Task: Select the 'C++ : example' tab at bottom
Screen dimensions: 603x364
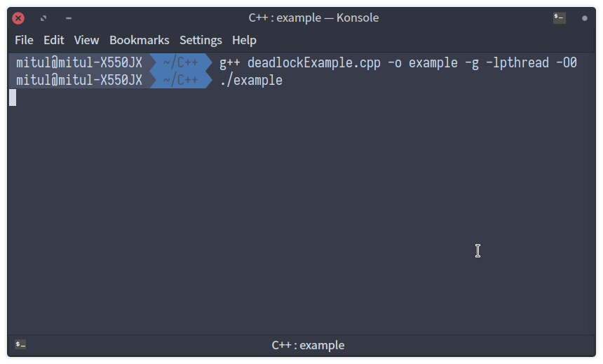Action: (x=308, y=345)
